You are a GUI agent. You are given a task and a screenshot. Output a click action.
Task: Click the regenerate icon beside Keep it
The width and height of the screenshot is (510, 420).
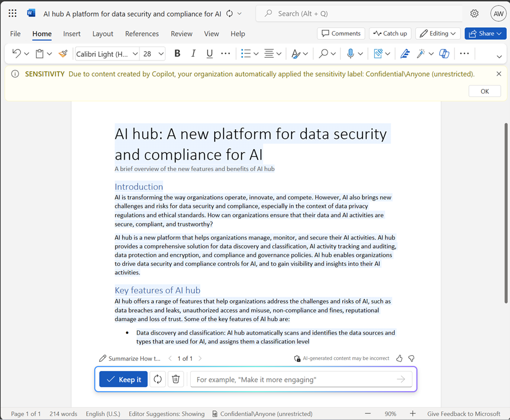158,379
